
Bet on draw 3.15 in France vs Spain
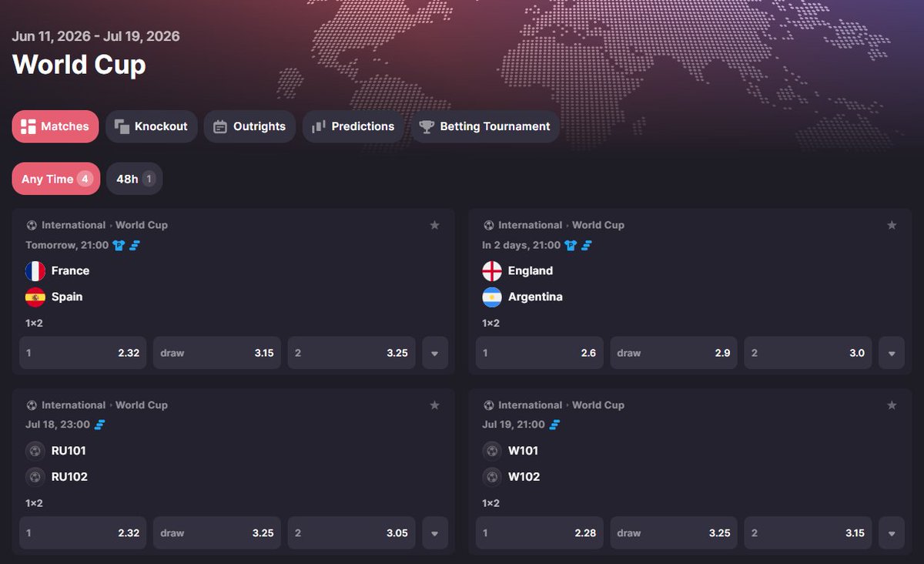[x=217, y=353]
